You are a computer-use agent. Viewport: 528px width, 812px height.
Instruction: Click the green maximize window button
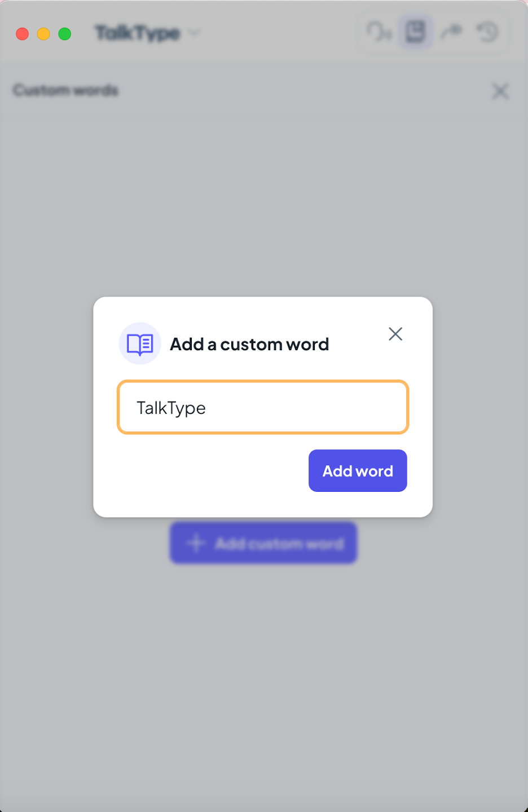tap(65, 34)
